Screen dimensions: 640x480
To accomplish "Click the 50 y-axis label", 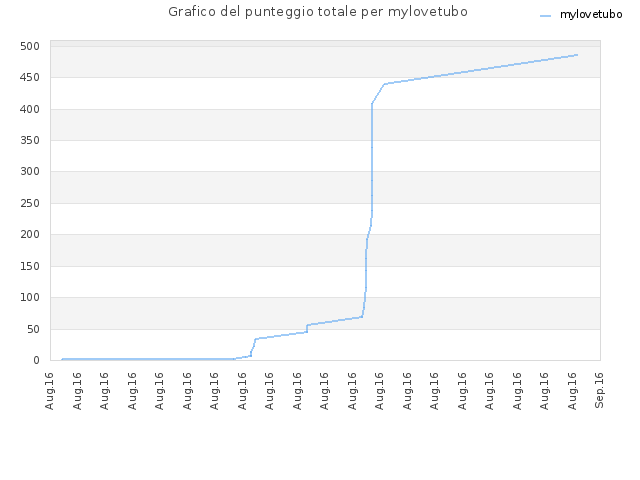I will 33,329.
